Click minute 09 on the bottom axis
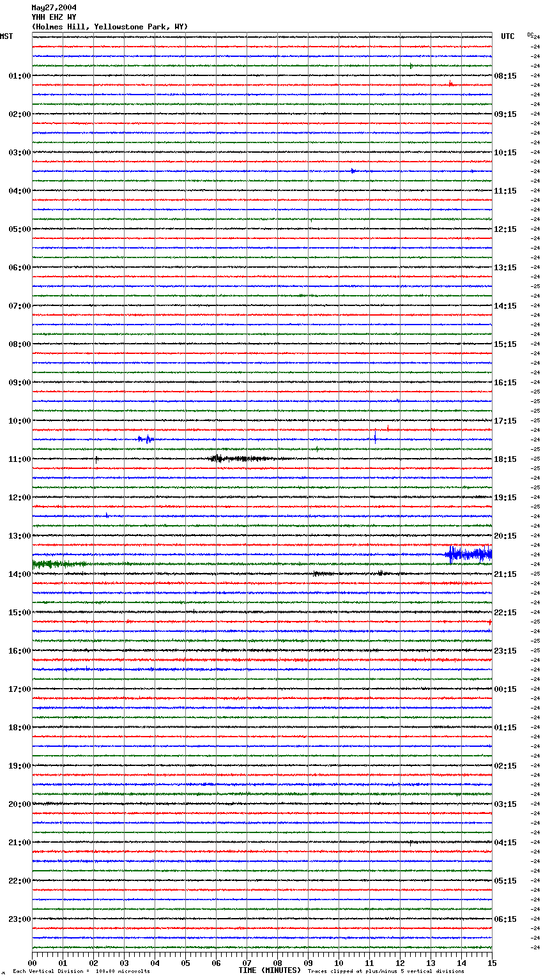Screen dimensions: 543x980 coord(308,963)
